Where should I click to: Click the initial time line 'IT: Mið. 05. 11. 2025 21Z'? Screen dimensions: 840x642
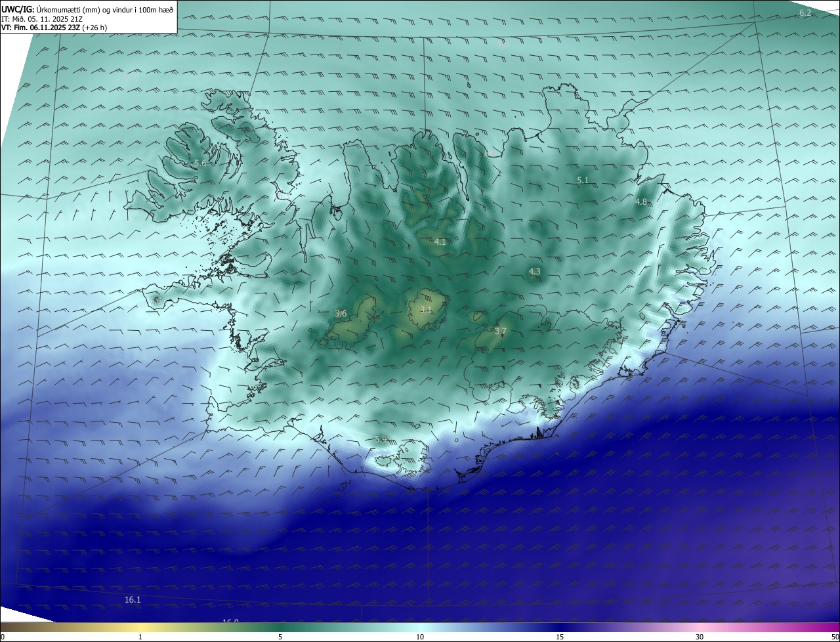point(43,19)
